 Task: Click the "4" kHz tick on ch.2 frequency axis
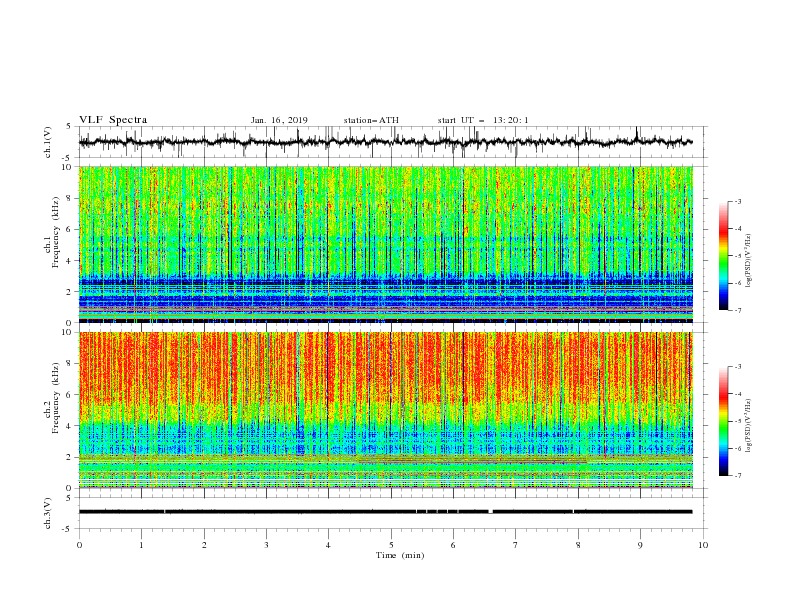(70, 426)
